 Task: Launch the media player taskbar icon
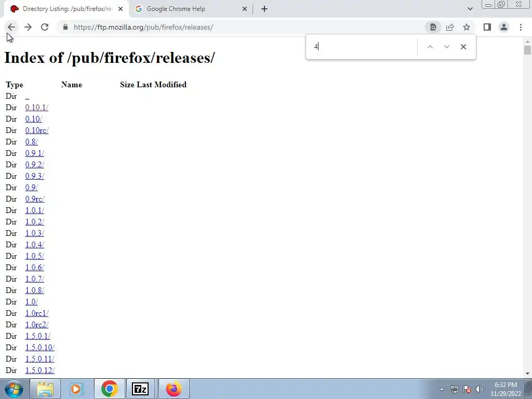[x=77, y=389]
